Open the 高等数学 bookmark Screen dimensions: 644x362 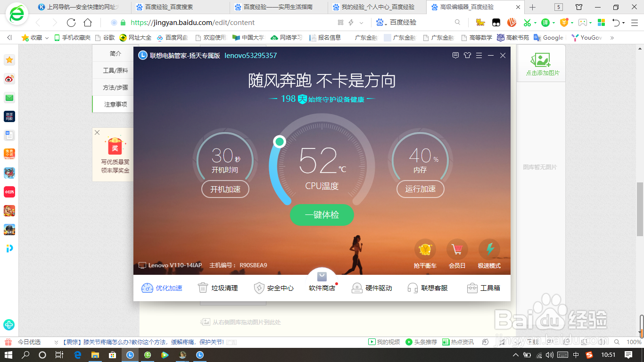pyautogui.click(x=476, y=38)
